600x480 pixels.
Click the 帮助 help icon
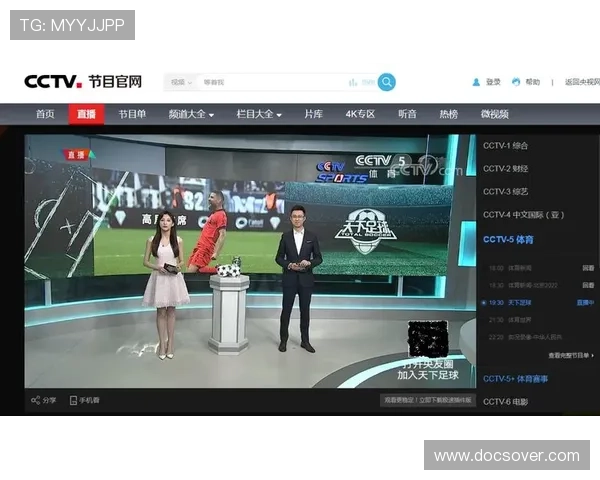coord(516,82)
